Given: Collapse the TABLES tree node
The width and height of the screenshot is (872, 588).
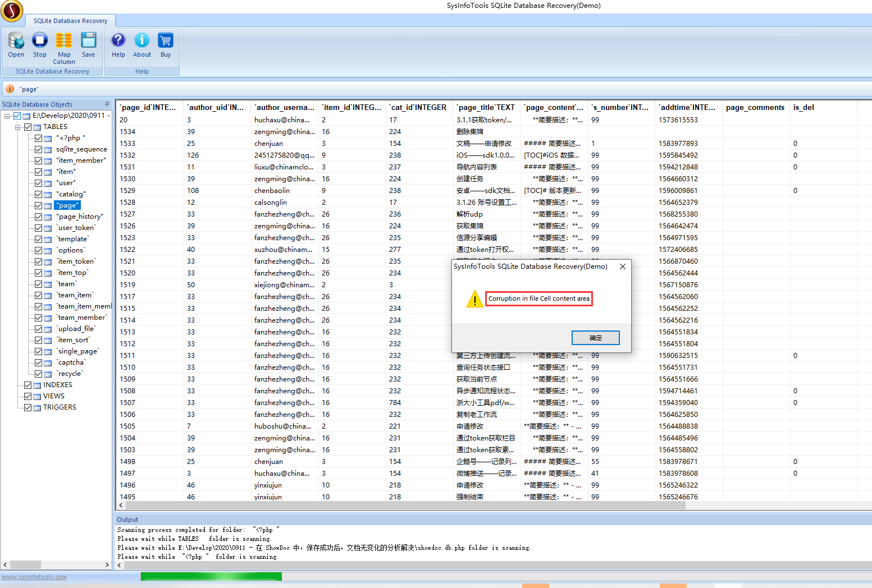Looking at the screenshot, I should coord(18,127).
